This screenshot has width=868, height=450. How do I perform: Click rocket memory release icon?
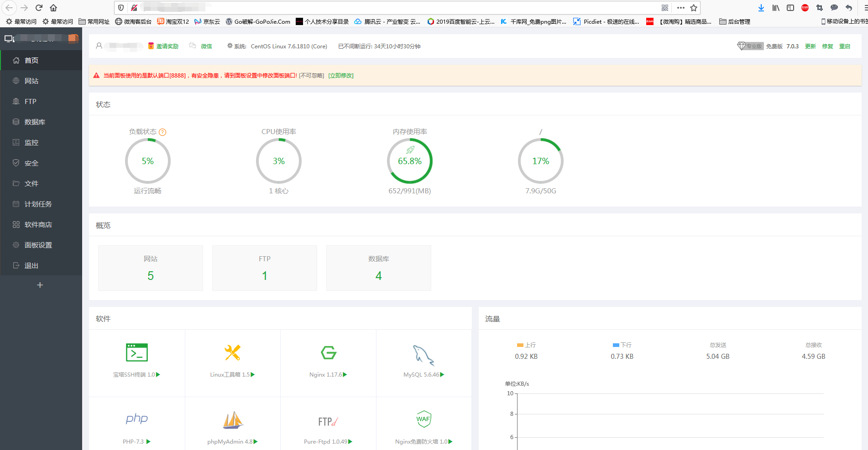[x=410, y=150]
